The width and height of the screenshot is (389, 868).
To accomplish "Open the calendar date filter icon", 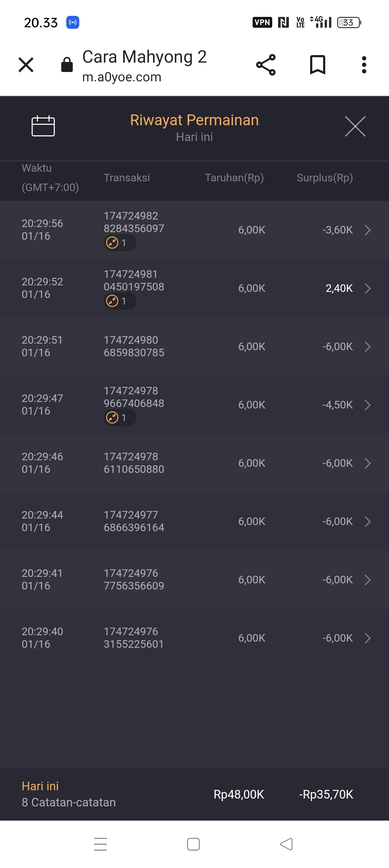I will tap(43, 126).
